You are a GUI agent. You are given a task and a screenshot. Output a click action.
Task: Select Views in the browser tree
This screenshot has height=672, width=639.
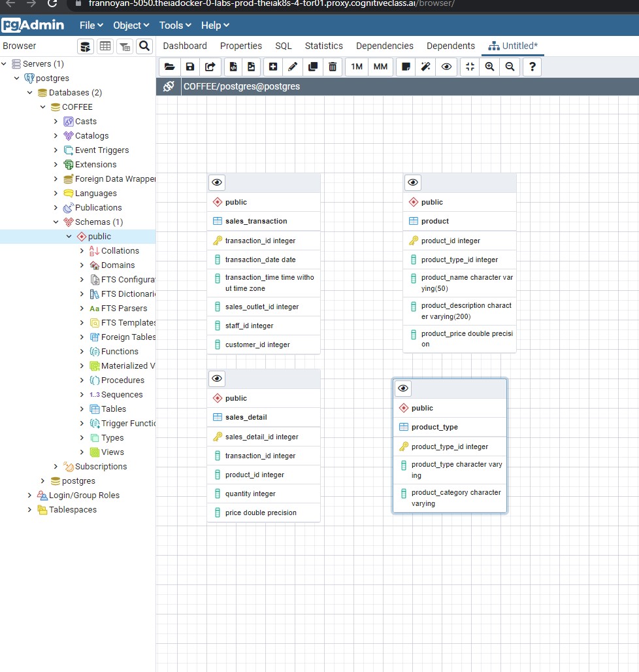112,452
